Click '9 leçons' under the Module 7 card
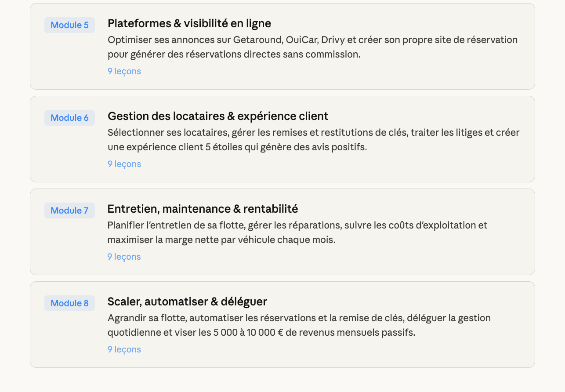The width and height of the screenshot is (565, 392). tap(124, 257)
